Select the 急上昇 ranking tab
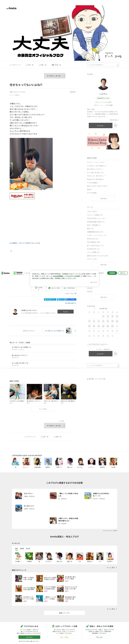 click(x=28, y=548)
